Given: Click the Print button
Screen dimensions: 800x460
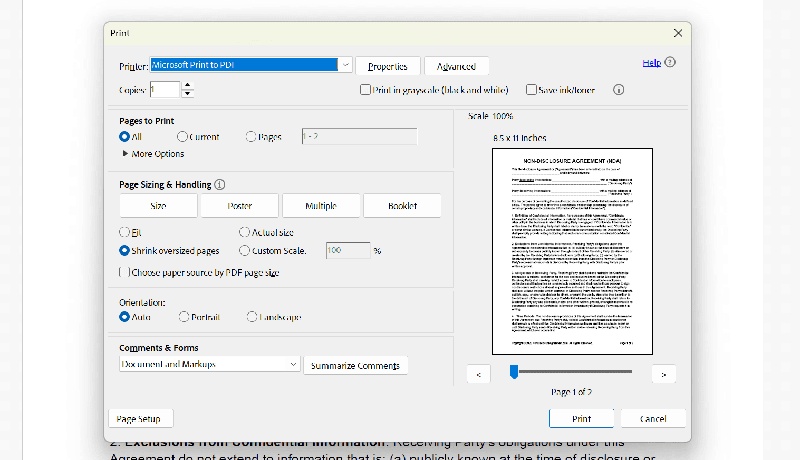Looking at the screenshot, I should (582, 419).
